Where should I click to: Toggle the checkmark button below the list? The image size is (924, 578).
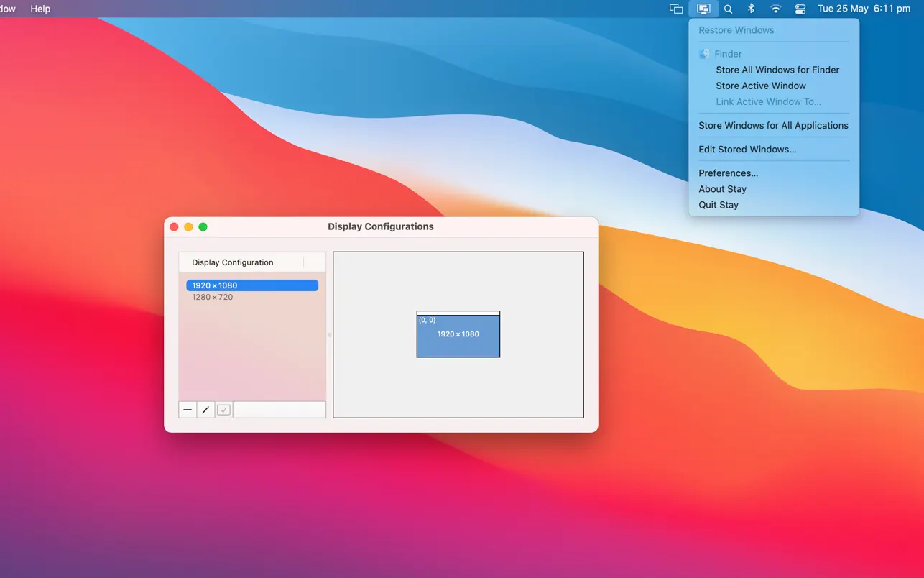223,410
